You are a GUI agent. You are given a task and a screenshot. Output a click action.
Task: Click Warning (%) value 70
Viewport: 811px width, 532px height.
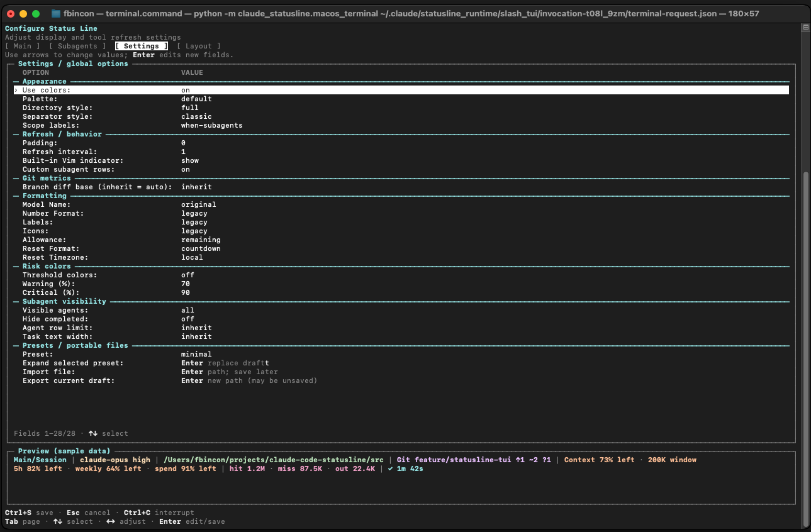186,284
